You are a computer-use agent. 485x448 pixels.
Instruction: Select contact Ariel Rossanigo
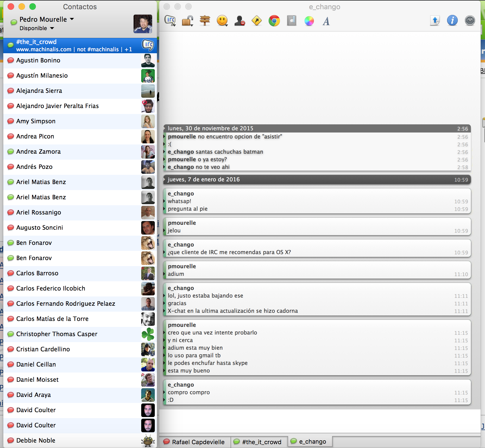(80, 212)
